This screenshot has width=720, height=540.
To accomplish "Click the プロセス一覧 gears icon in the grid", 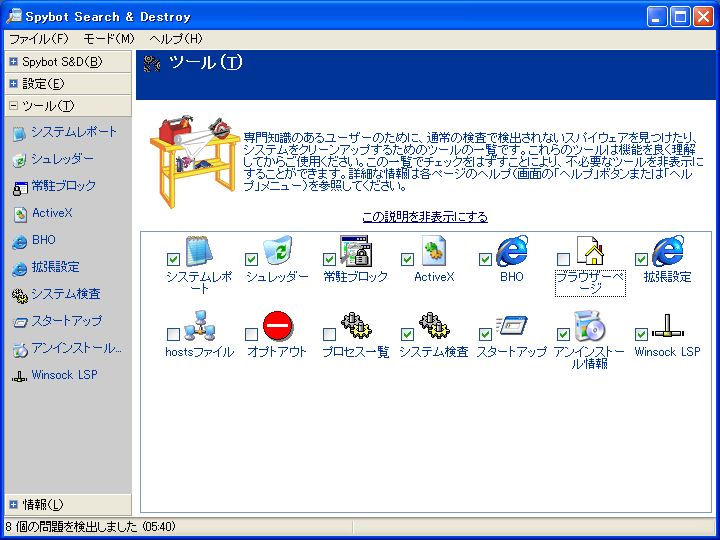I will click(356, 326).
